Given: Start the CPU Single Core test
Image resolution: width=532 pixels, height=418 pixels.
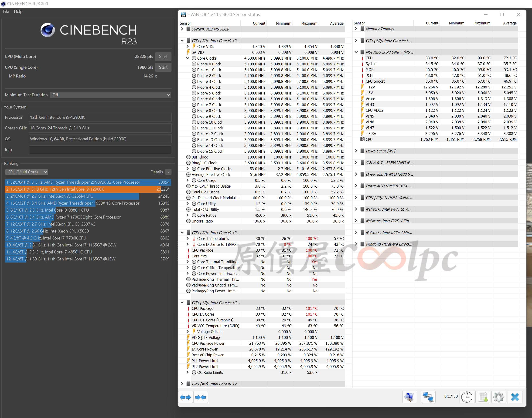Looking at the screenshot, I should coord(163,67).
